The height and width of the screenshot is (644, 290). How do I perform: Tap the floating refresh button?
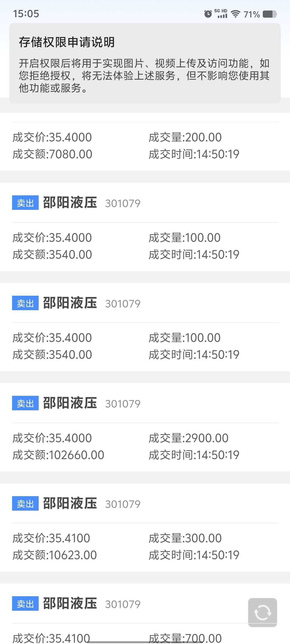click(262, 612)
